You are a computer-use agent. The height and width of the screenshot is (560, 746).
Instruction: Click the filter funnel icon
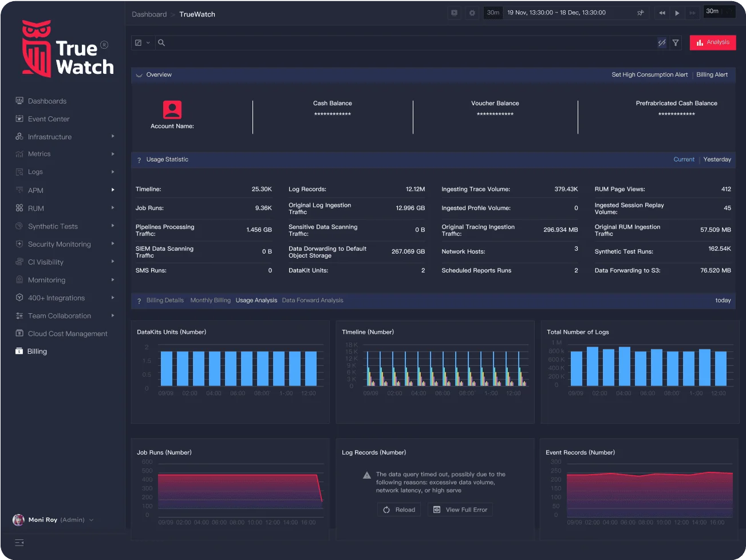tap(676, 42)
